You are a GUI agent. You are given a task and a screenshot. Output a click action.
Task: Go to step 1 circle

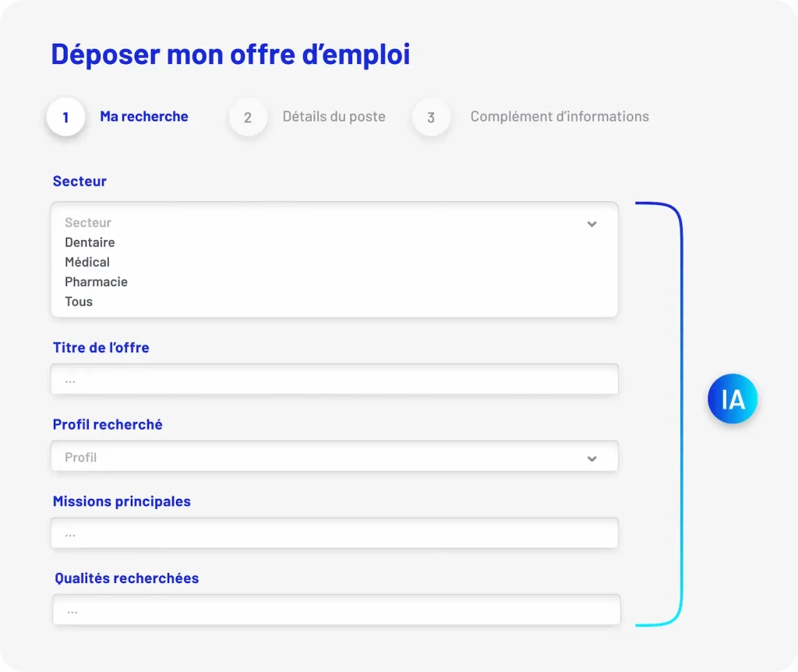pos(65,117)
